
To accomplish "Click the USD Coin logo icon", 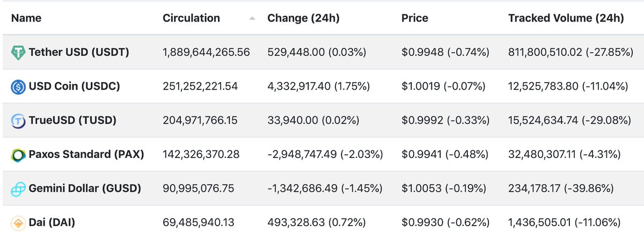I will (18, 86).
